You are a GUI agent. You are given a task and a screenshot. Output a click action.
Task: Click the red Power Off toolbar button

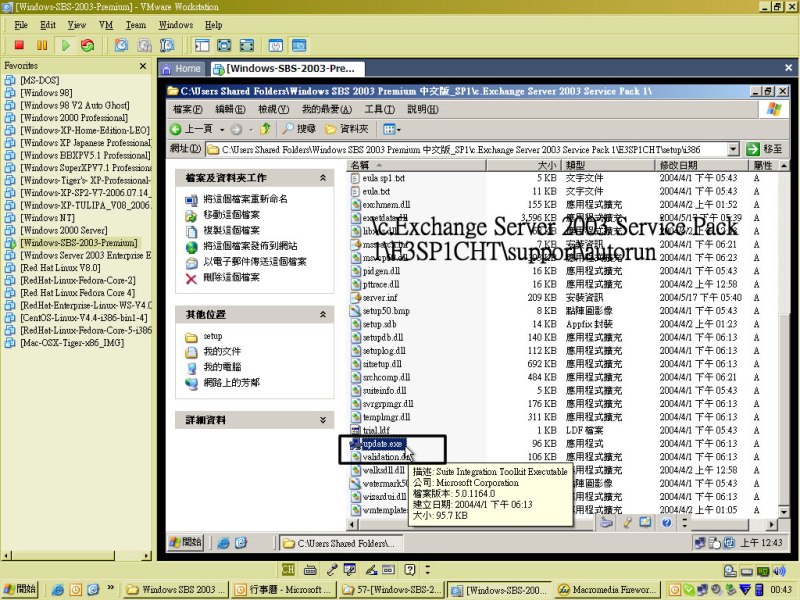coord(19,45)
